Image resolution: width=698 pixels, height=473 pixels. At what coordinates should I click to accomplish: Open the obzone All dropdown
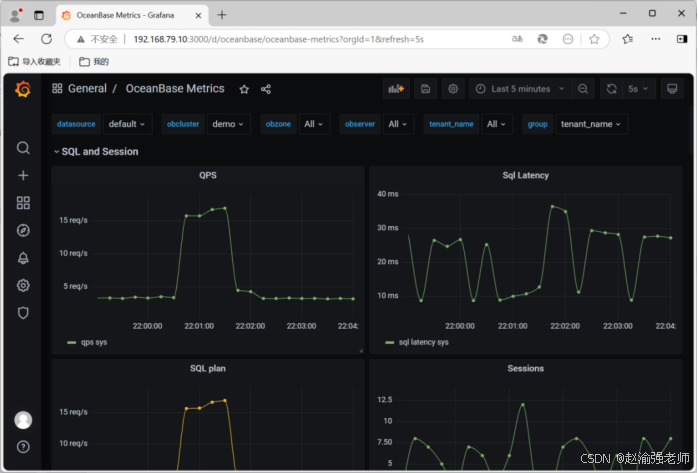pos(313,124)
